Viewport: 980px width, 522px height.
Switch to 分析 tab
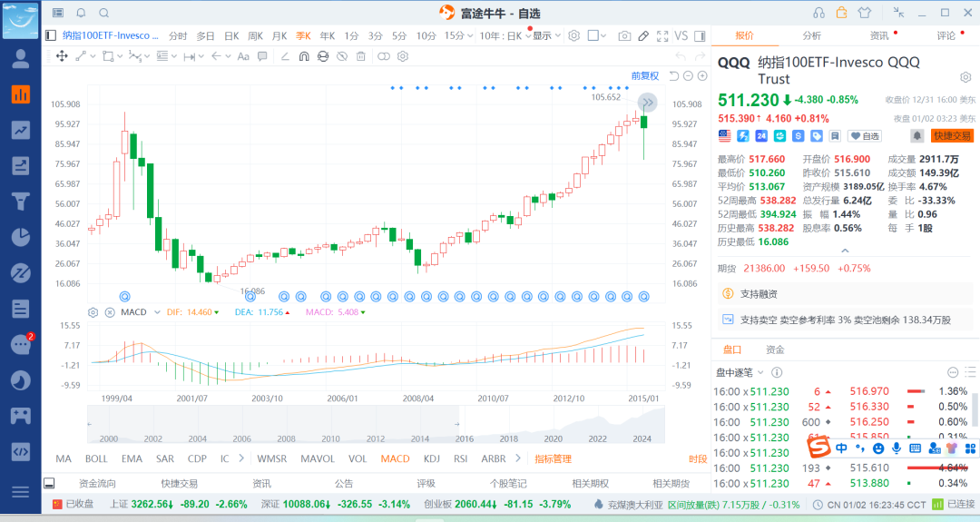(x=811, y=35)
